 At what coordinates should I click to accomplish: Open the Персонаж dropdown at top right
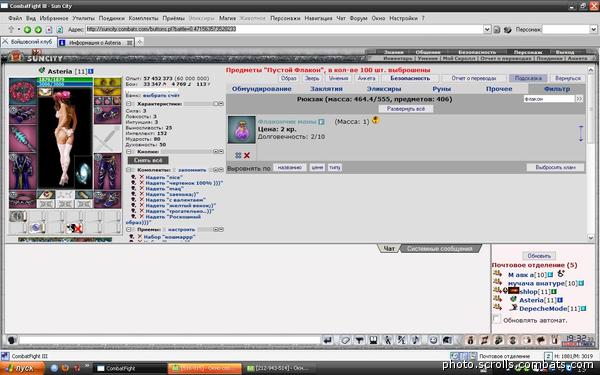[593, 29]
